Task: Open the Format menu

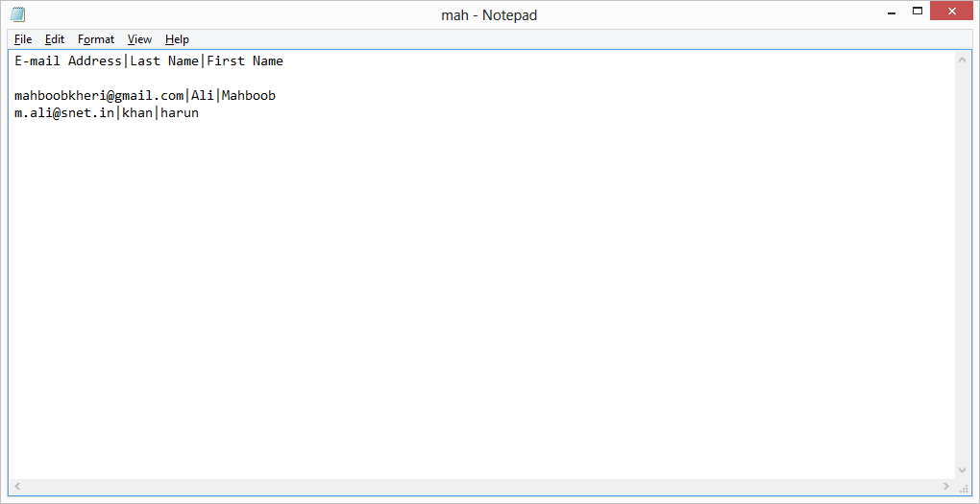Action: coord(96,39)
